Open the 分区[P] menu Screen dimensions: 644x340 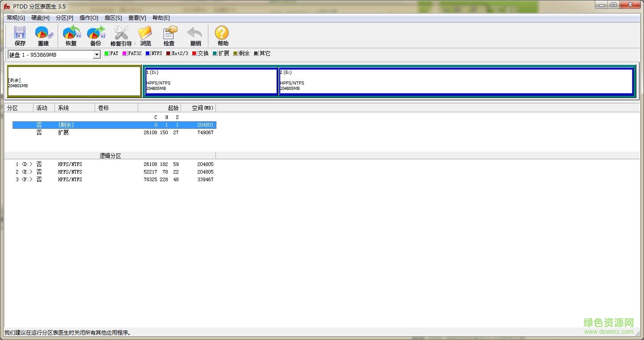point(64,18)
